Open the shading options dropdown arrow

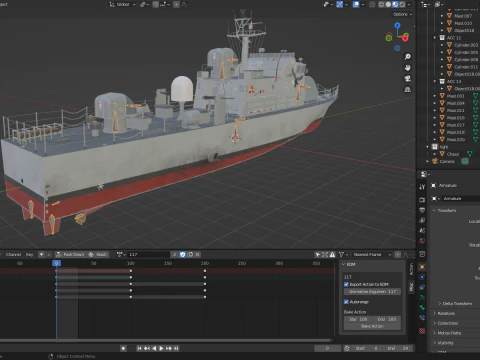(x=409, y=4)
